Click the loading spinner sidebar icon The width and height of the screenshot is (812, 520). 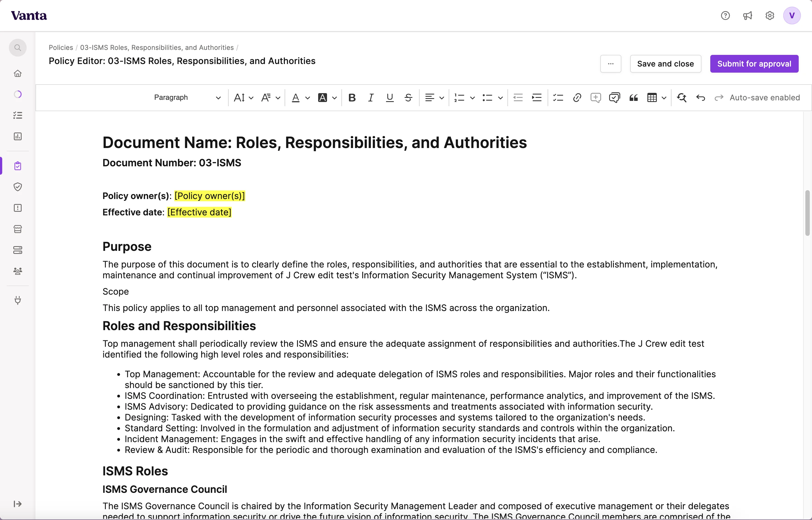[17, 94]
